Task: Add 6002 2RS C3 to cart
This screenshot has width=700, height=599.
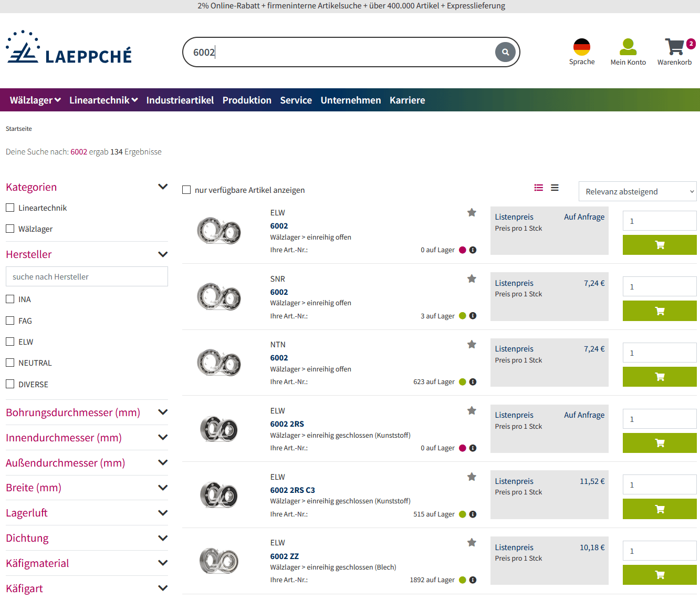Action: (660, 509)
